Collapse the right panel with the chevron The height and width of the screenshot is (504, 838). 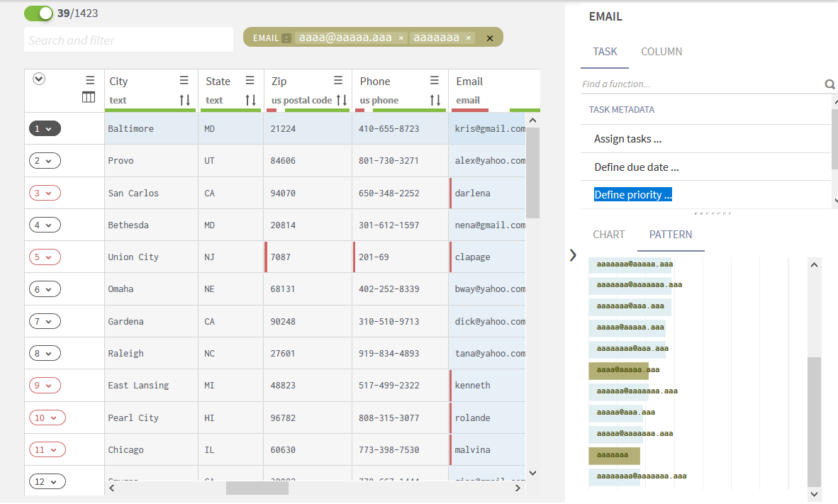tap(573, 255)
